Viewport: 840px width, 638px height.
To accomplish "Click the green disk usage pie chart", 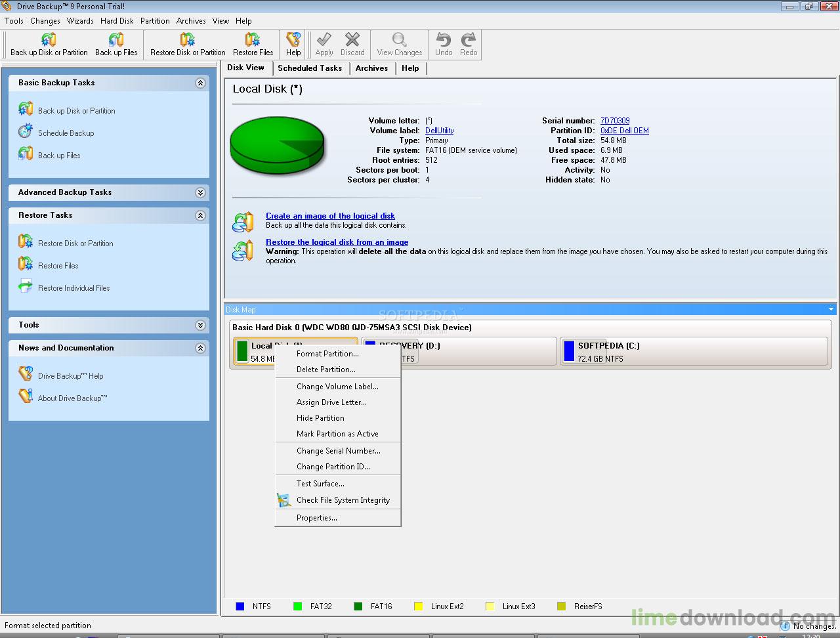I will [x=277, y=146].
